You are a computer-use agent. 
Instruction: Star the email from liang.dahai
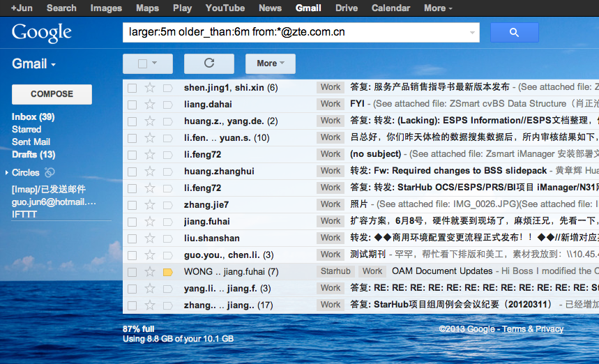149,104
